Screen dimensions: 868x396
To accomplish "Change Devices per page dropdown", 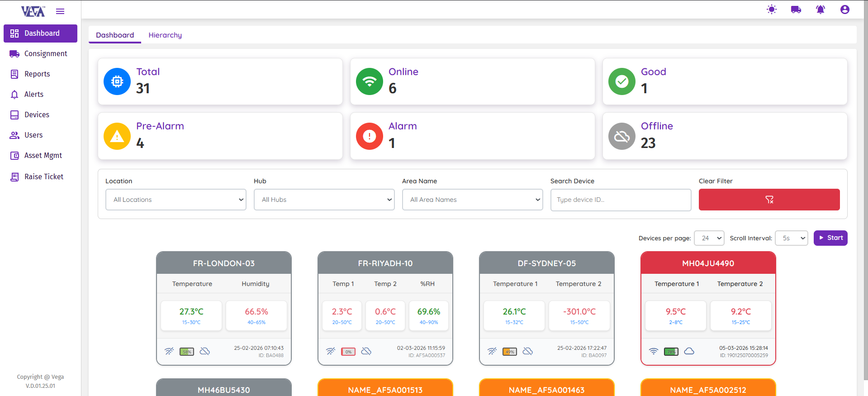I will tap(709, 238).
